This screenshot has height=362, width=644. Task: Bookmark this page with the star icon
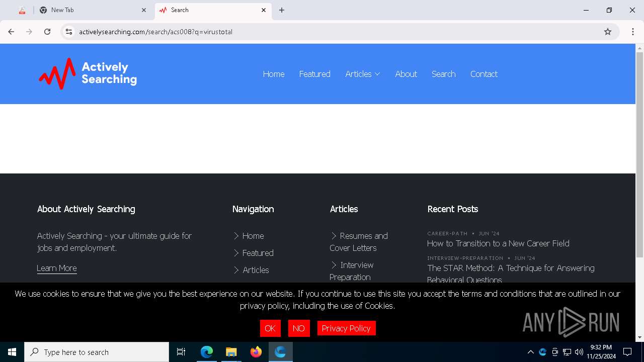tap(608, 32)
